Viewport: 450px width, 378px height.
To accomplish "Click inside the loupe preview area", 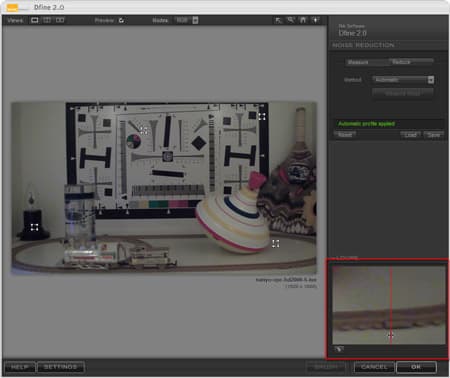I will (x=389, y=305).
